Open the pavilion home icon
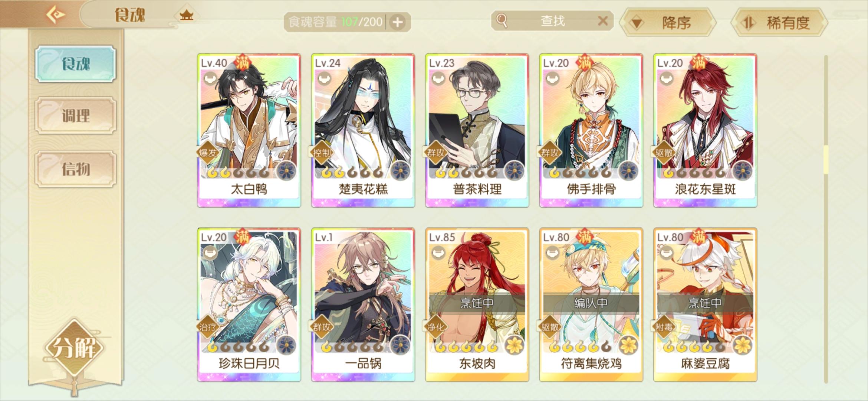The width and height of the screenshot is (868, 401). pyautogui.click(x=186, y=15)
